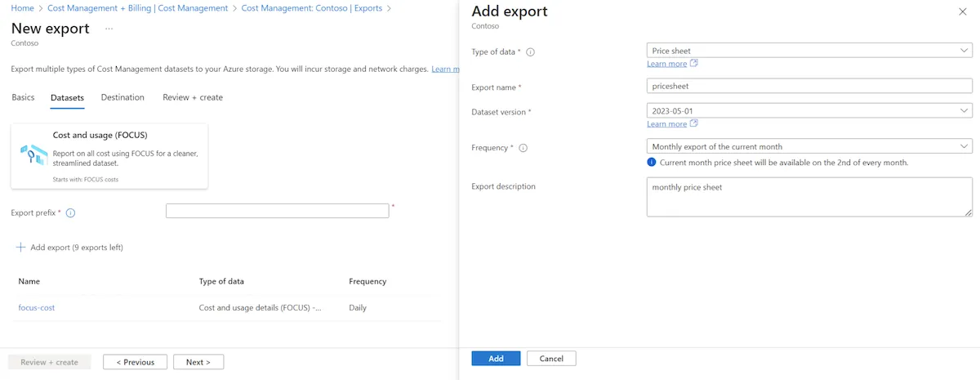Click the Name column header
The height and width of the screenshot is (380, 980).
click(29, 281)
